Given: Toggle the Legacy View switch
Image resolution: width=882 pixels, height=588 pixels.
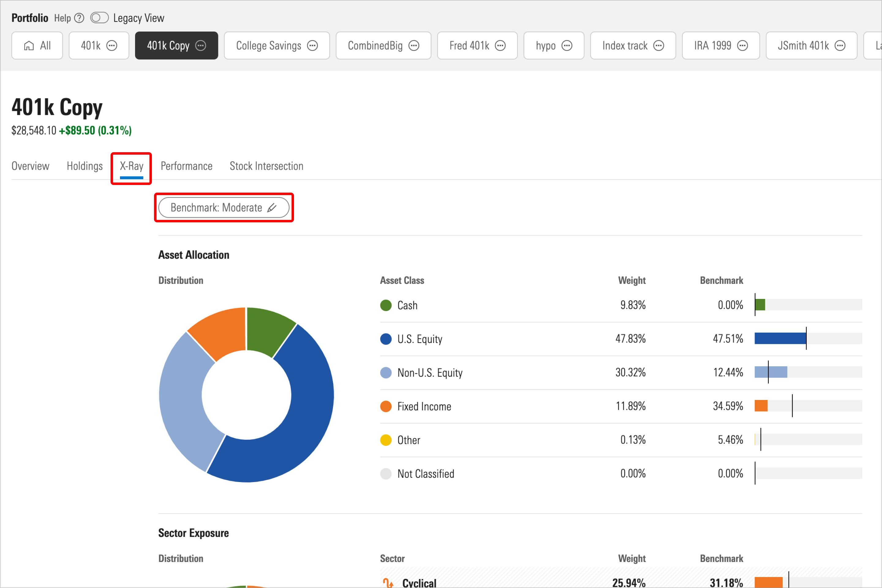Looking at the screenshot, I should pyautogui.click(x=99, y=18).
